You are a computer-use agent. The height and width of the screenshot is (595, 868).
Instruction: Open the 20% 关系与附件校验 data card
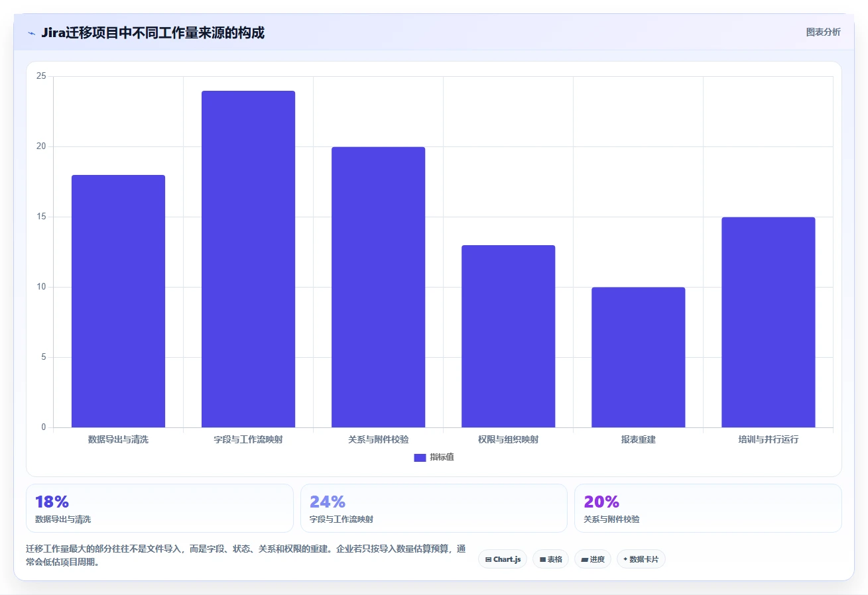[708, 508]
